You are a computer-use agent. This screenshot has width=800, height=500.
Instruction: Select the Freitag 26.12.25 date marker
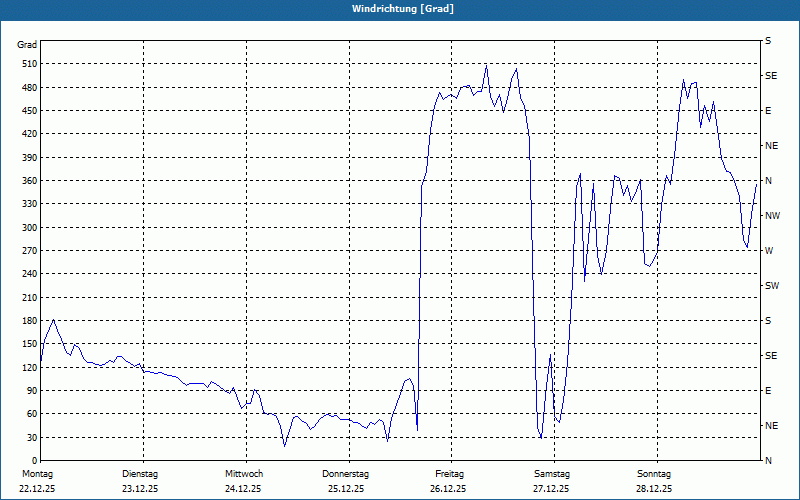click(449, 481)
